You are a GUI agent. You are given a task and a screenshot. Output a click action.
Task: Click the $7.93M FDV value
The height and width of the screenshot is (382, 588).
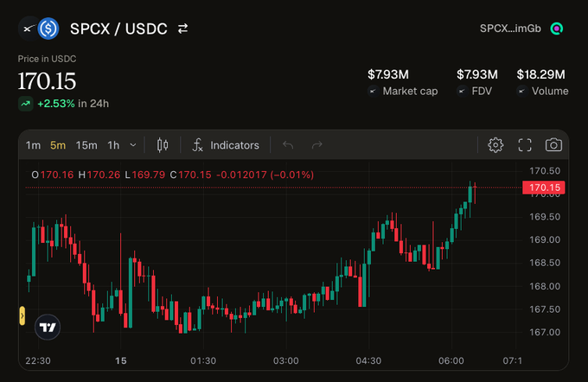tap(477, 74)
